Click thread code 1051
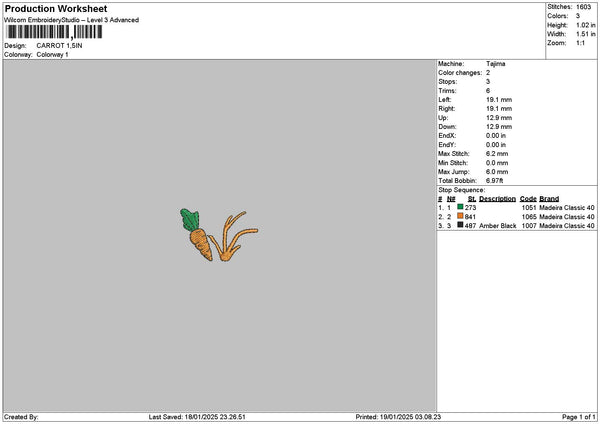The height and width of the screenshot is (424, 600). point(529,208)
